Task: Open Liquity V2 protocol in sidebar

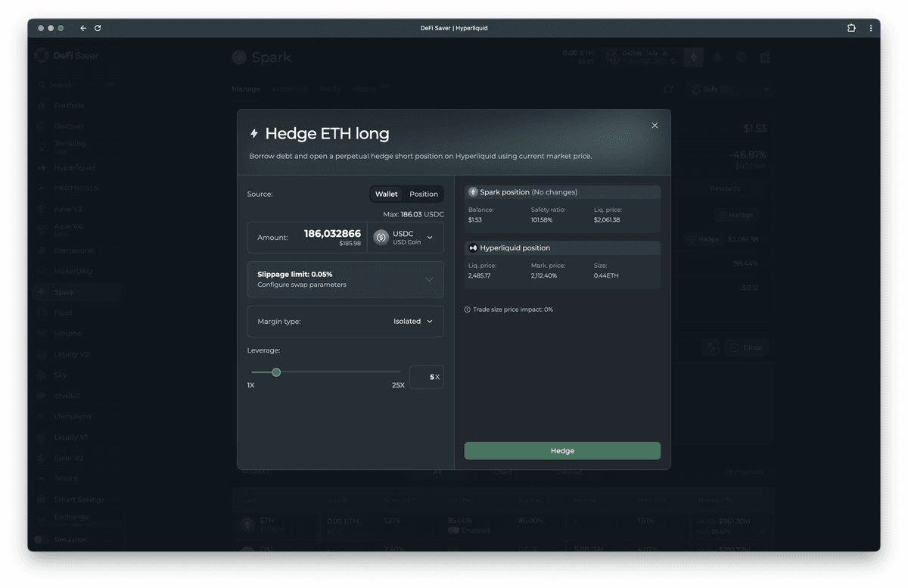Action: [x=71, y=354]
